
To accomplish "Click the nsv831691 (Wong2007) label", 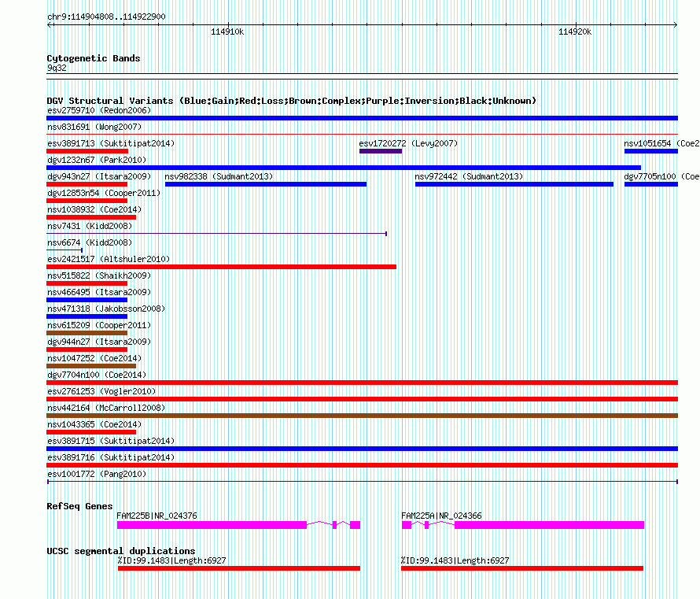I will (x=94, y=127).
